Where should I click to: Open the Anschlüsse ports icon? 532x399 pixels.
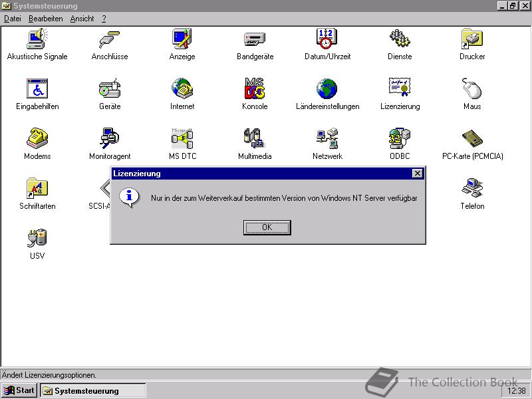click(x=110, y=39)
